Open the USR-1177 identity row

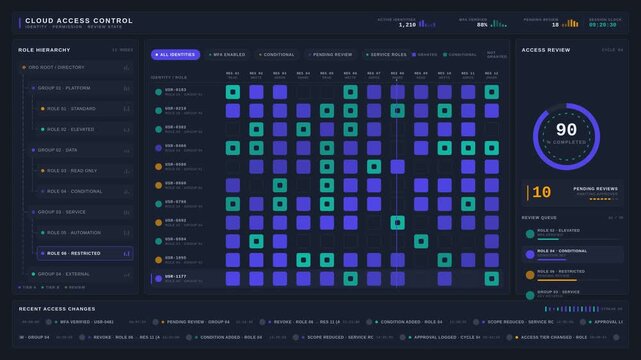click(327, 279)
